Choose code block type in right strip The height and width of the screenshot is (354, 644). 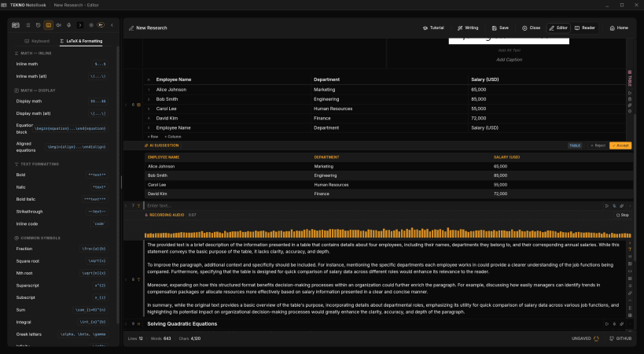(x=630, y=271)
